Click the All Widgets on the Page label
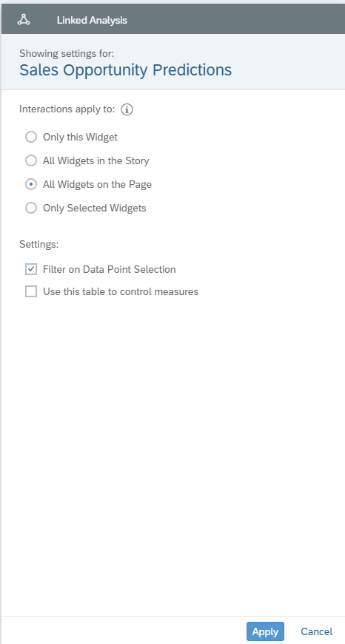The height and width of the screenshot is (644, 345). [97, 184]
